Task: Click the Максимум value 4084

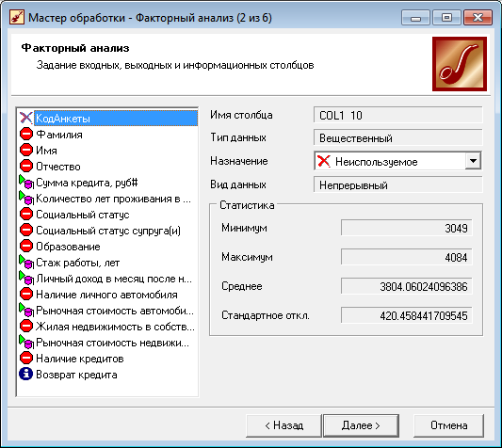Action: tap(406, 257)
